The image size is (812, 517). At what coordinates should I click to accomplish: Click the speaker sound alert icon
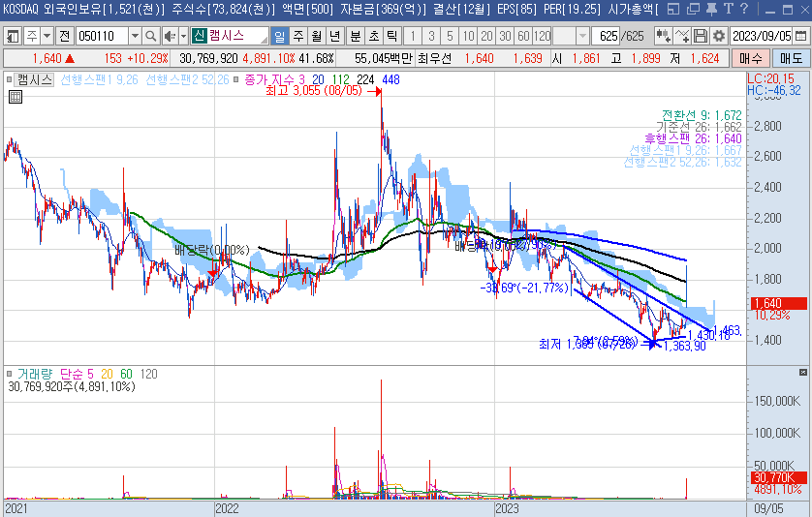pyautogui.click(x=170, y=36)
